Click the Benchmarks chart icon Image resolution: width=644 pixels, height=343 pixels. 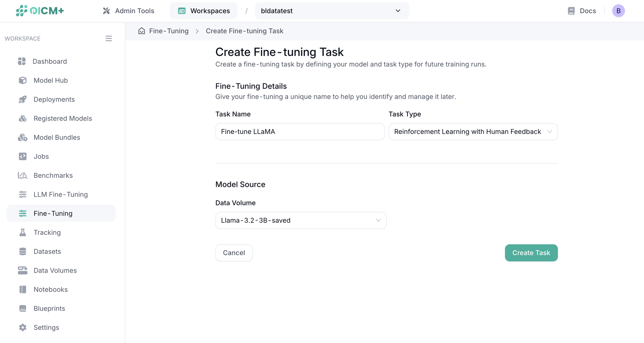(22, 176)
